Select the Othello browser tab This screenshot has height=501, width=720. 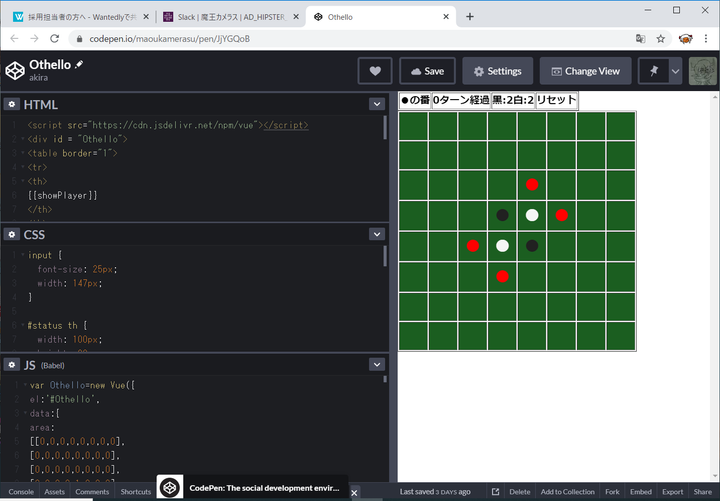[x=381, y=17]
